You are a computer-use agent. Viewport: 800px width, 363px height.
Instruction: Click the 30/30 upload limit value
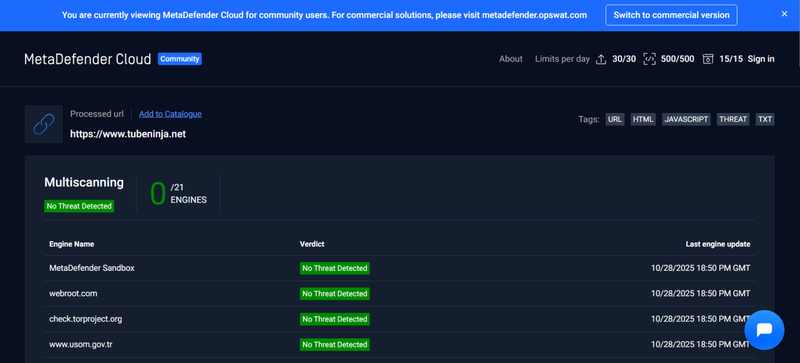(624, 59)
